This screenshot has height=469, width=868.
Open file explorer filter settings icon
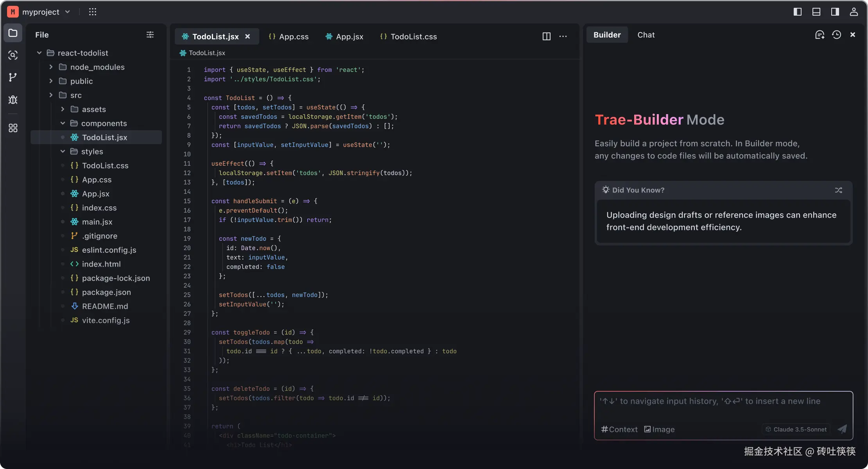[x=150, y=35]
